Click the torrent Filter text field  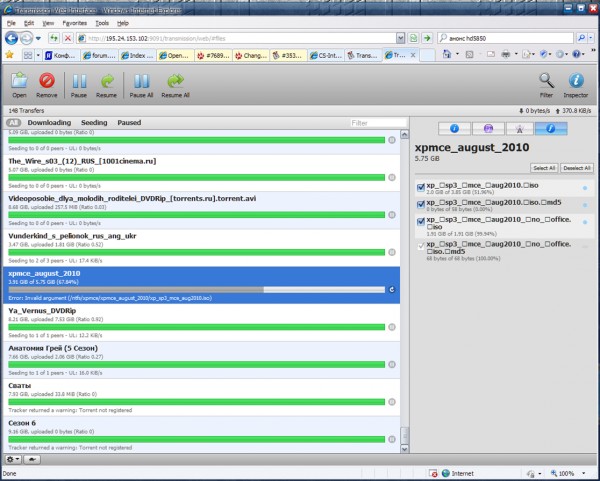[378, 123]
